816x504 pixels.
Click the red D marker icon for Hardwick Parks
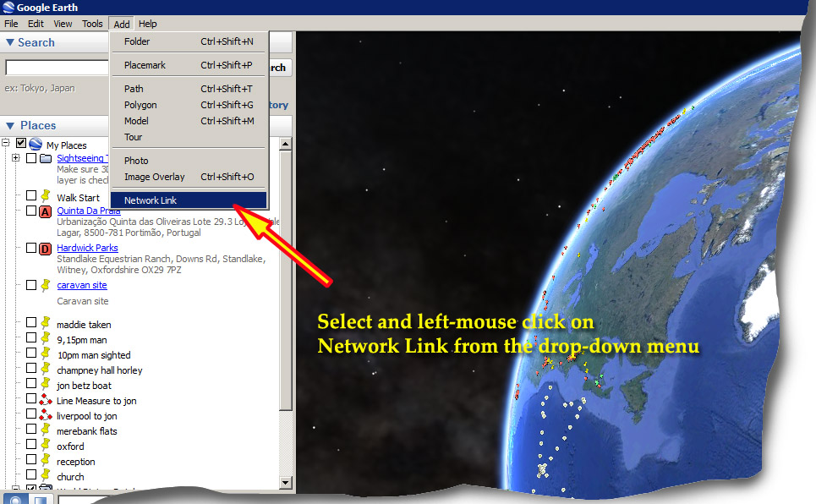[x=46, y=249]
